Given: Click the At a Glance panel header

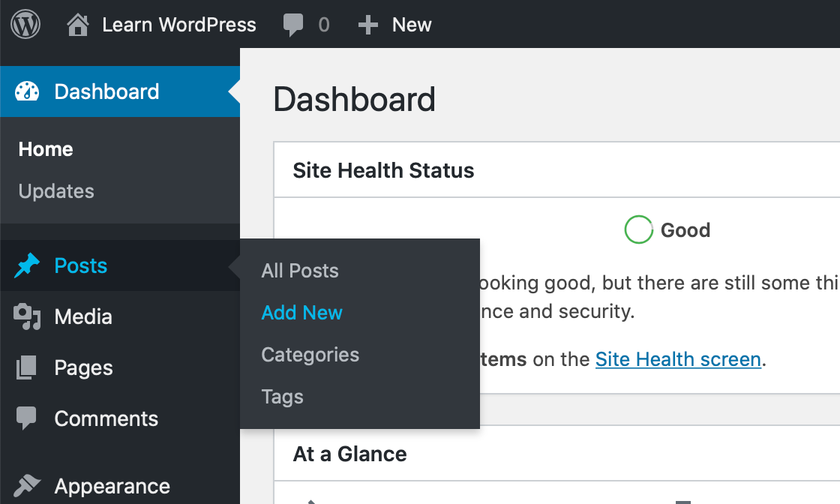Looking at the screenshot, I should click(350, 454).
